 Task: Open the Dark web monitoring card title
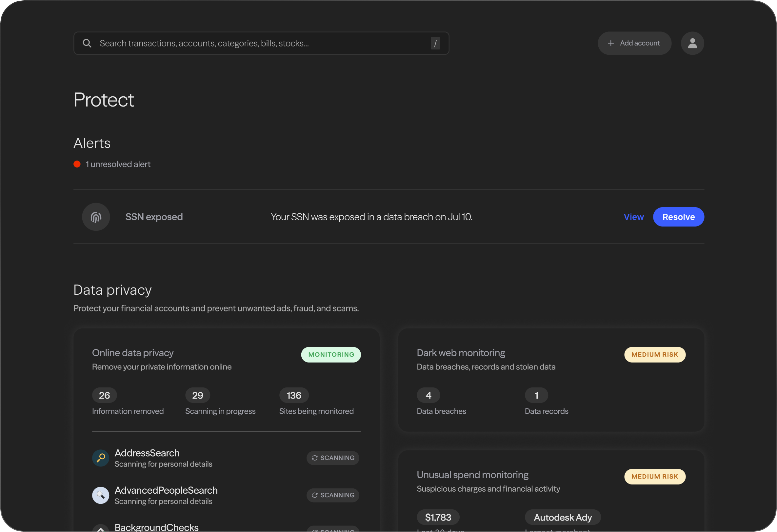(x=460, y=353)
